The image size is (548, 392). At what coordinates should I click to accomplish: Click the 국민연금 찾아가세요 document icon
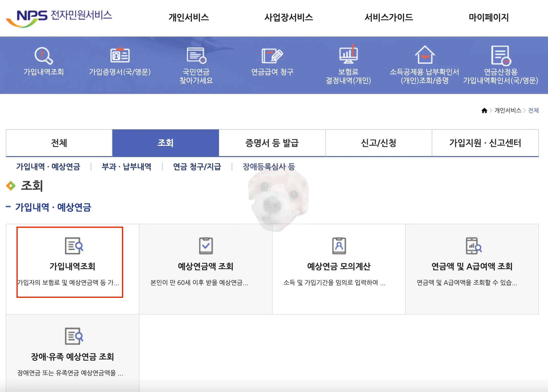pyautogui.click(x=197, y=56)
